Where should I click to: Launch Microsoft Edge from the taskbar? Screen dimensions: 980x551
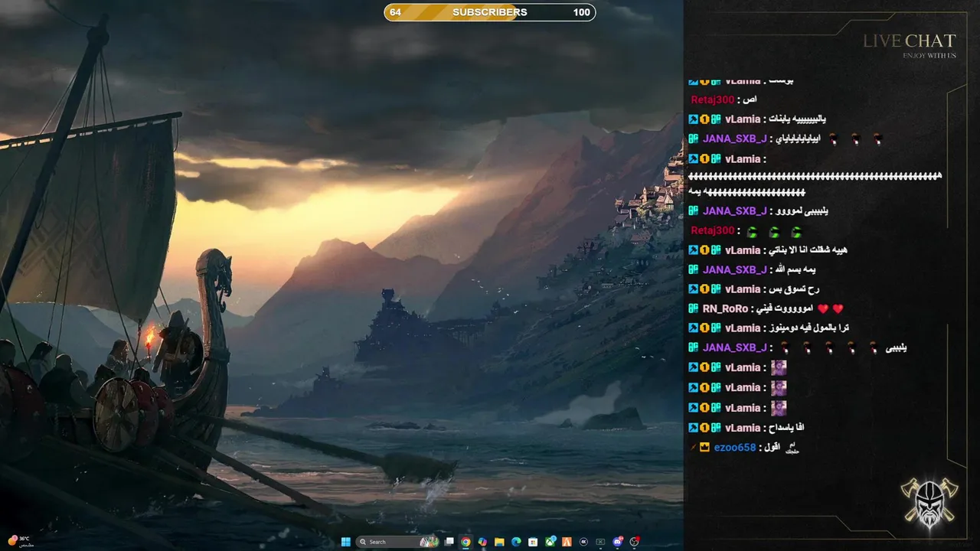[x=516, y=542]
